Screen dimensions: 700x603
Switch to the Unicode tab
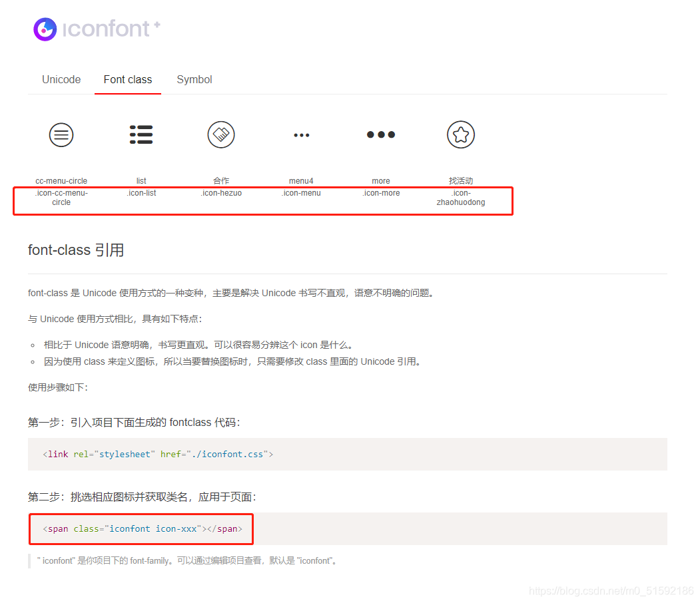pyautogui.click(x=61, y=79)
